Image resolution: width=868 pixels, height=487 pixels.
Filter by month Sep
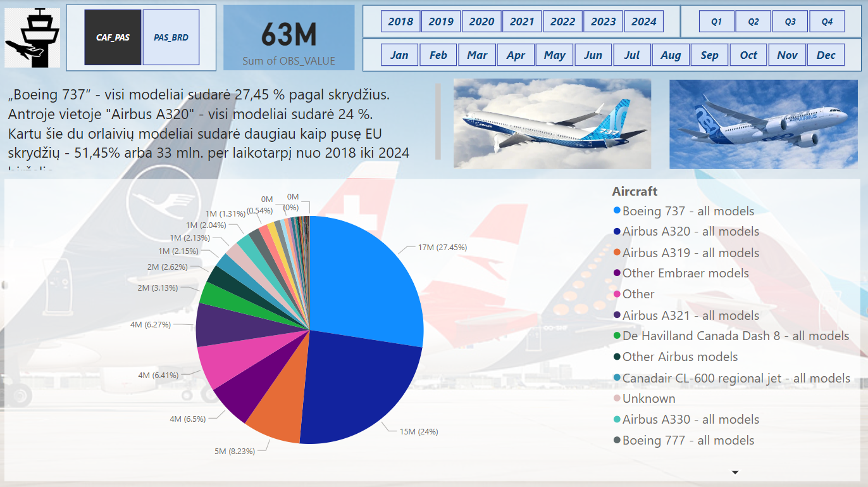click(709, 55)
